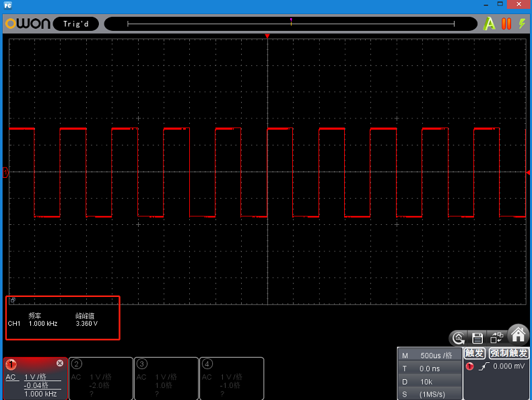Collapse the measurement panel via its corner icon
532x400 pixels.
coord(12,300)
